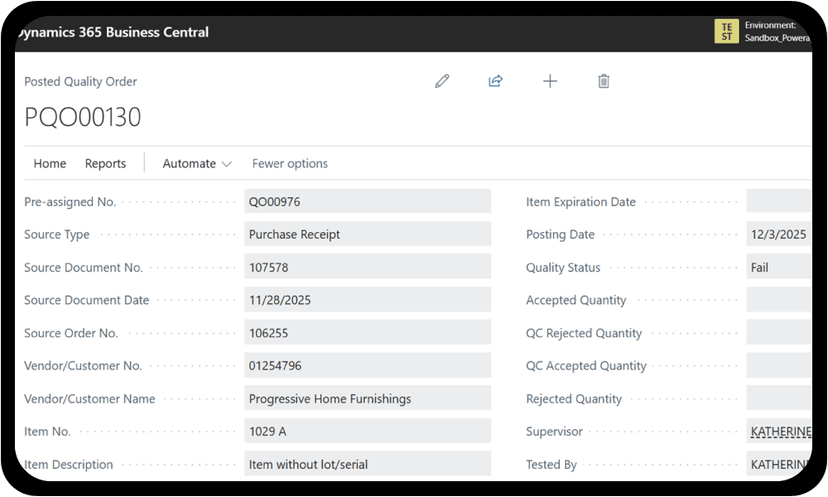Click the Rejected Quantity field

(x=779, y=398)
